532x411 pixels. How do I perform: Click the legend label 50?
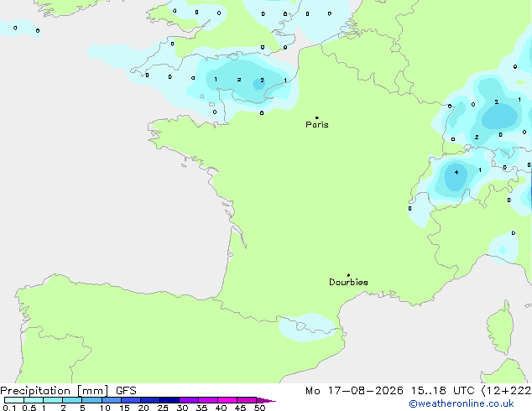coord(259,408)
